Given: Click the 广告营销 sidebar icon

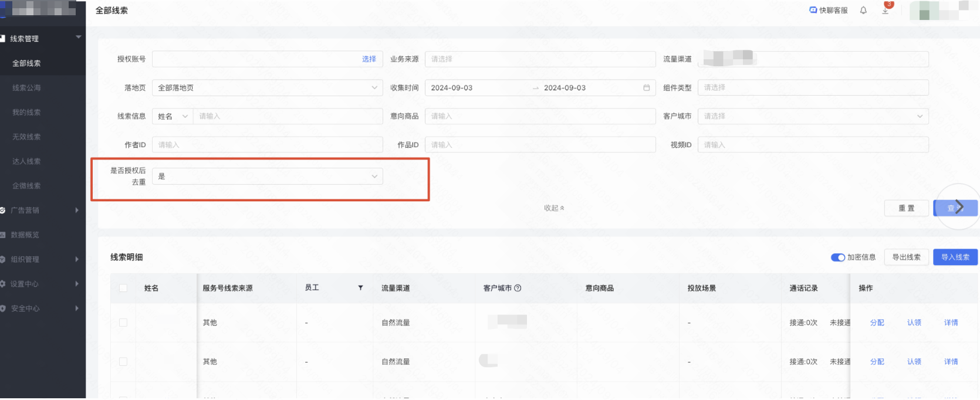Looking at the screenshot, I should point(3,210).
